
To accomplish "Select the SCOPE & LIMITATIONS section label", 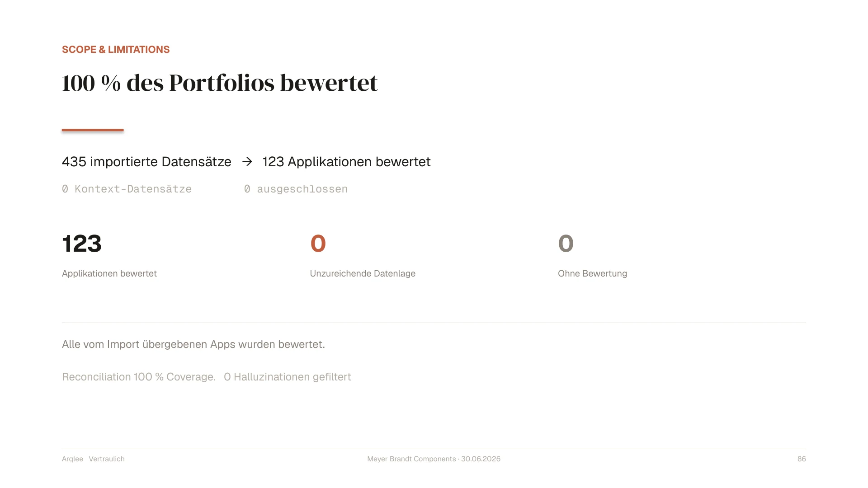I will tap(116, 50).
